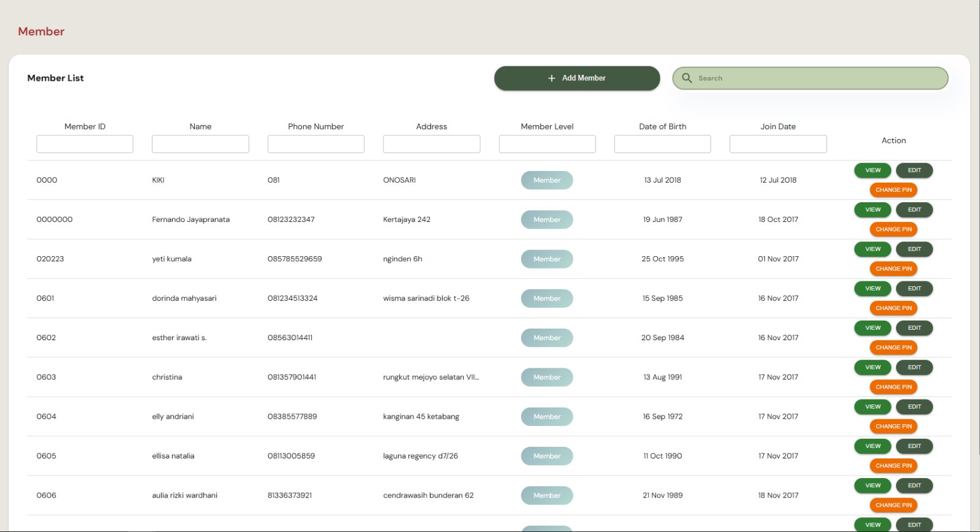This screenshot has width=980, height=532.
Task: View Fernando Jayapranata's record
Action: coord(873,210)
